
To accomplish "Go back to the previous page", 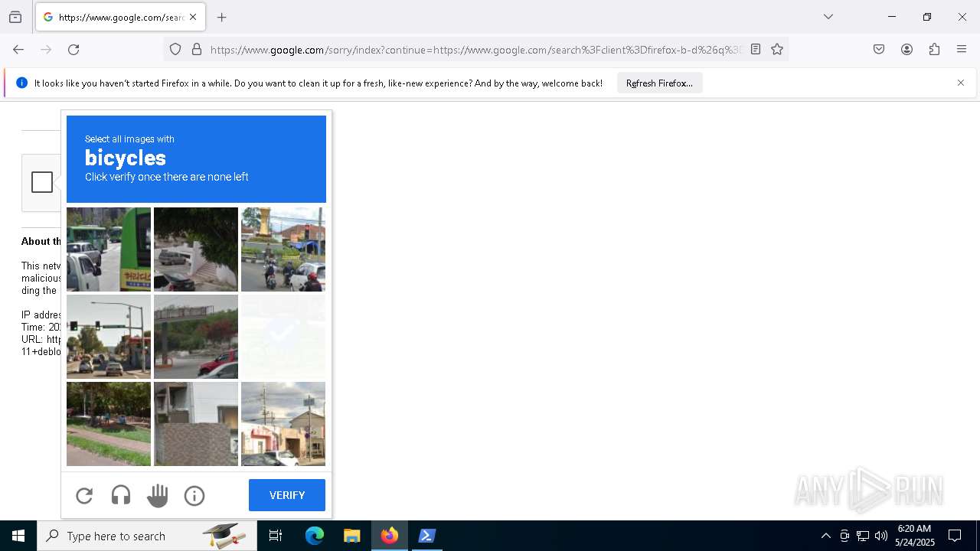I will click(18, 50).
